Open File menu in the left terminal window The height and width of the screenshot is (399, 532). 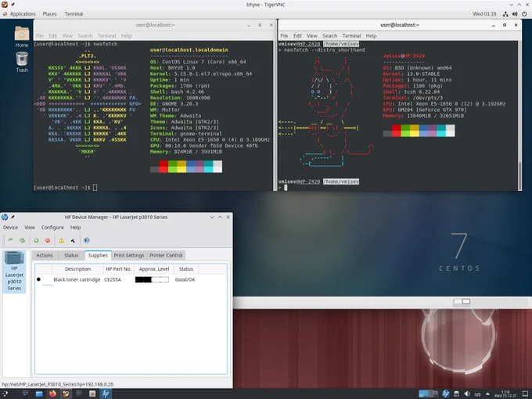pyautogui.click(x=40, y=36)
